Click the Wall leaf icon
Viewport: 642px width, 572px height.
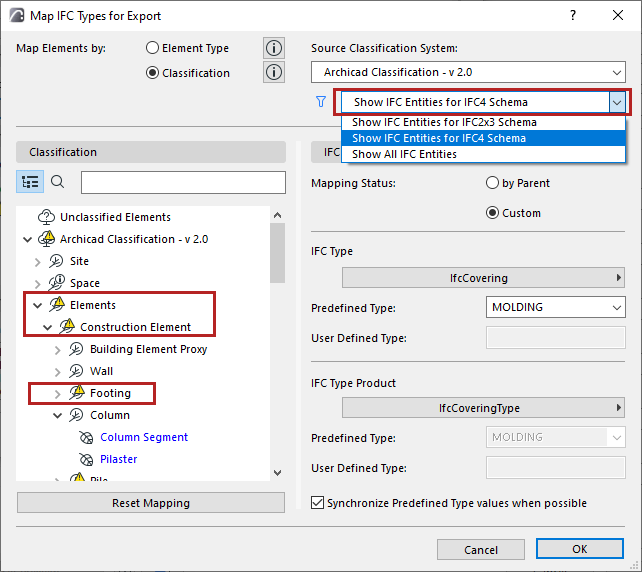pyautogui.click(x=76, y=371)
